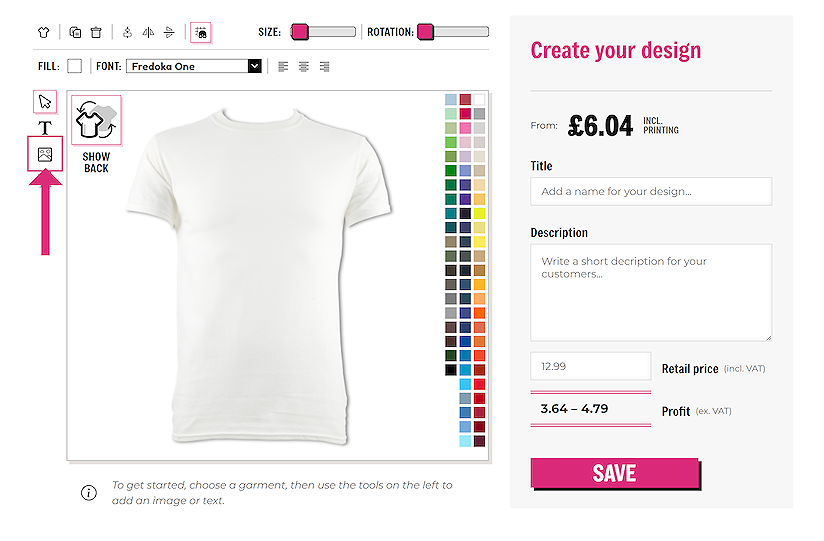Image resolution: width=824 pixels, height=541 pixels.
Task: Click the Description text area
Action: click(651, 292)
